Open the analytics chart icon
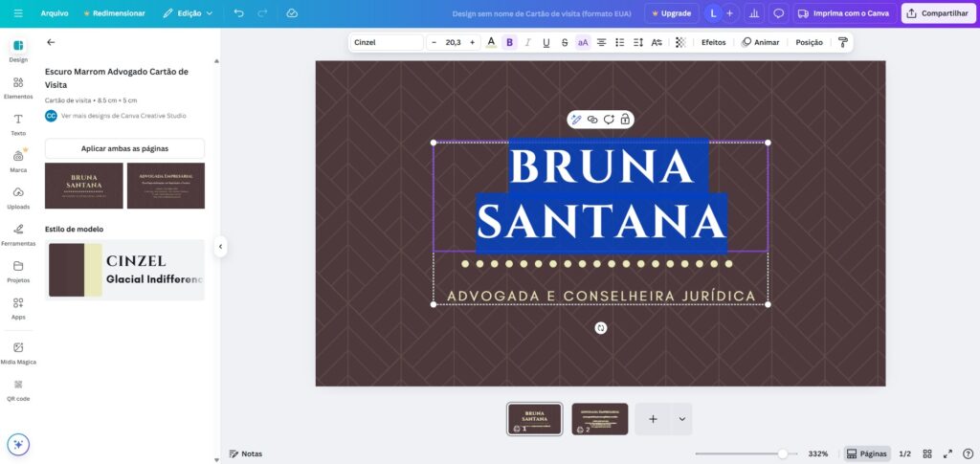 pyautogui.click(x=754, y=13)
